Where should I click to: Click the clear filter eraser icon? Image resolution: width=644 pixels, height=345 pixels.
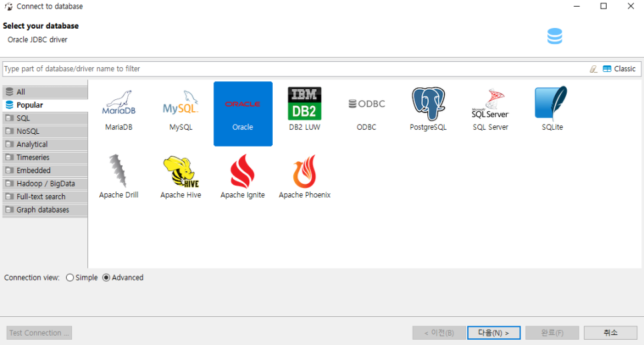[593, 69]
